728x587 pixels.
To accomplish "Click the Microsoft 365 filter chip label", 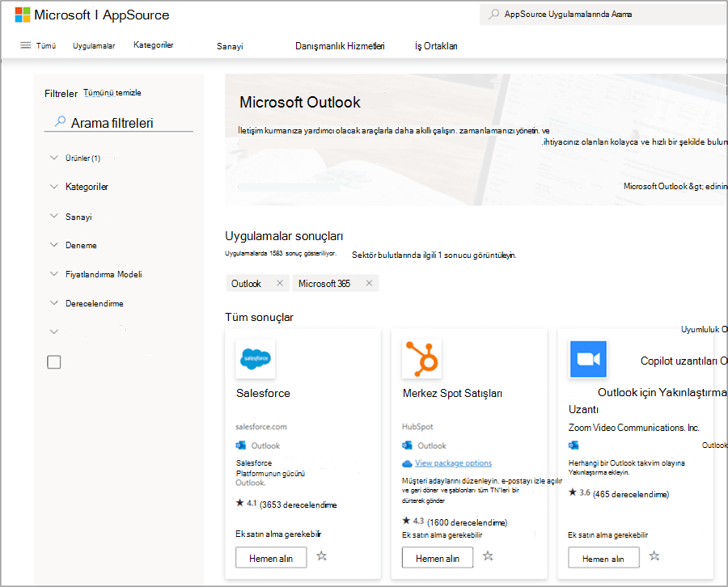I will (324, 284).
